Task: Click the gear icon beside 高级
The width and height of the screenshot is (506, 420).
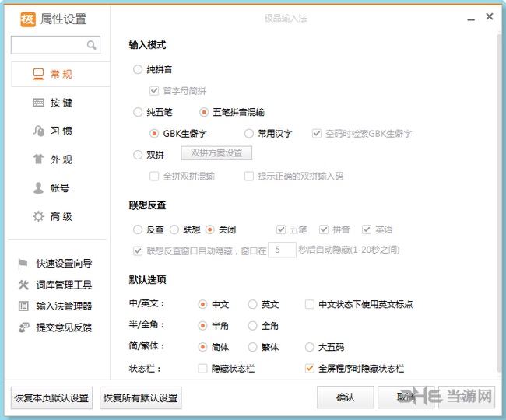Action: (x=38, y=216)
